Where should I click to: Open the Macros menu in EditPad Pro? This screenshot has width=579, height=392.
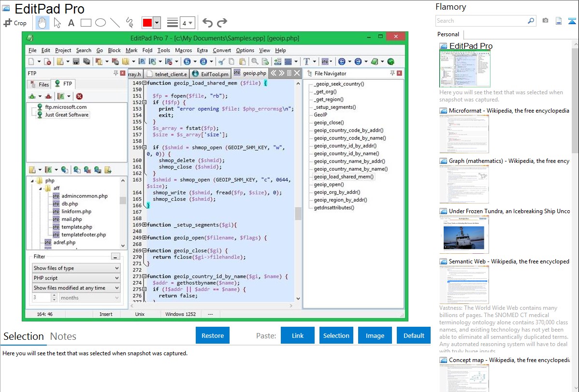click(184, 50)
